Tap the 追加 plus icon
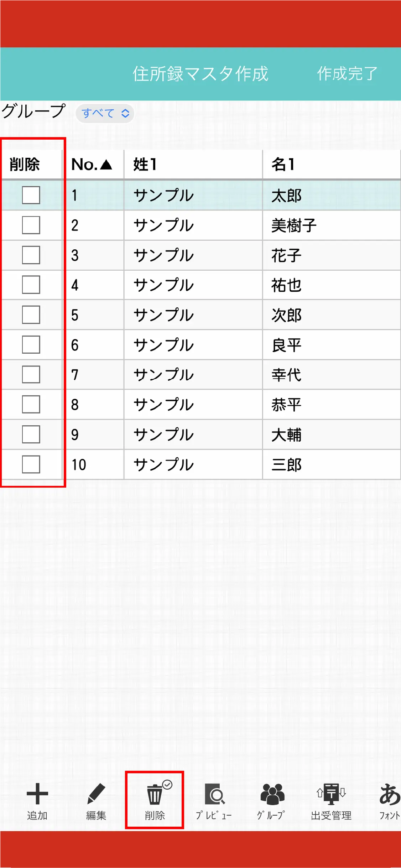 37,794
